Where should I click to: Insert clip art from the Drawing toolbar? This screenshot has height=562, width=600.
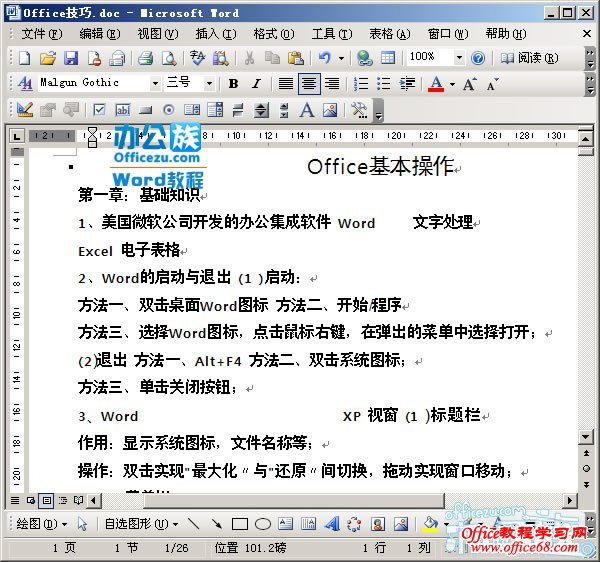(x=378, y=524)
